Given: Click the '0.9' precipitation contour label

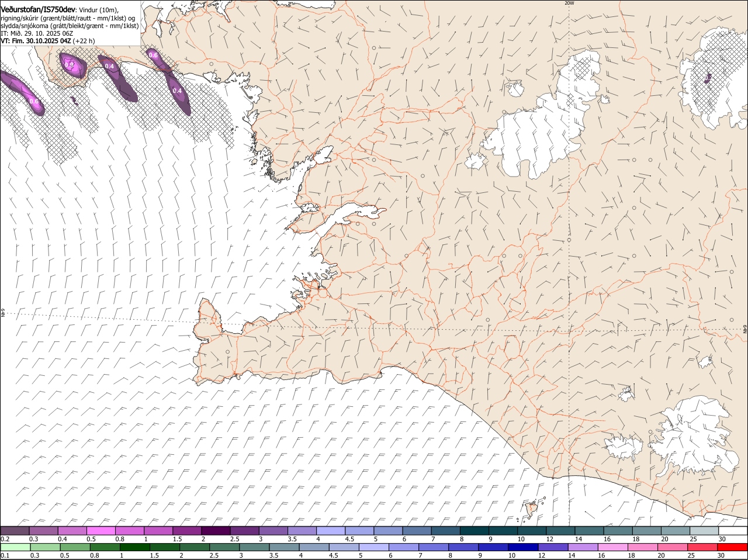Looking at the screenshot, I should coord(70,64).
